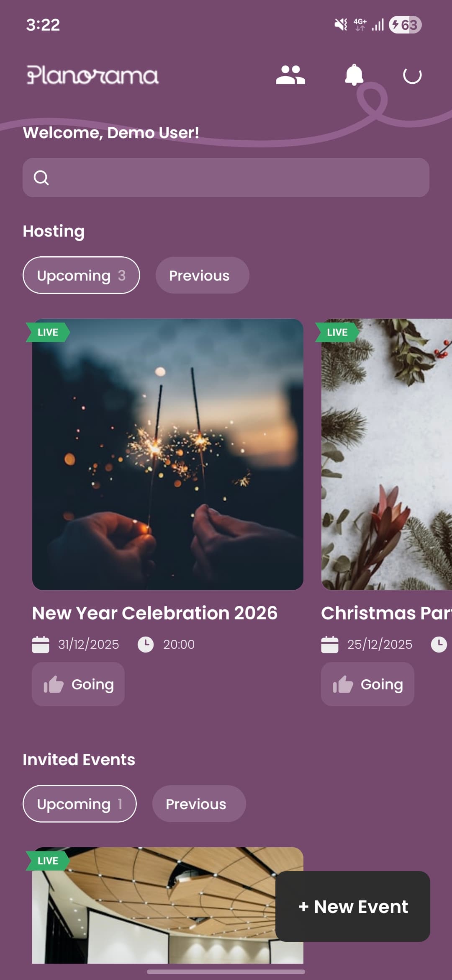452x980 pixels.
Task: Toggle Going on New Year Celebration 2026
Action: [x=78, y=684]
